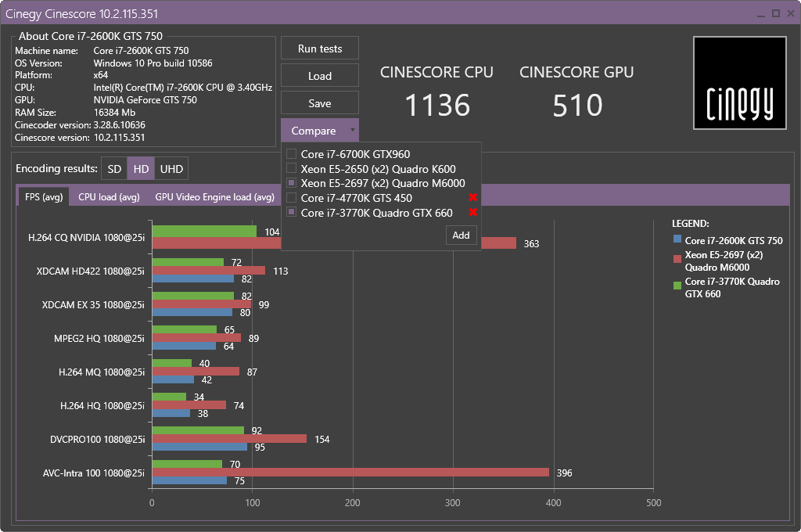Viewport: 801px width, 532px height.
Task: Click the red DVCPRO100 bar (154)
Action: 229,439
